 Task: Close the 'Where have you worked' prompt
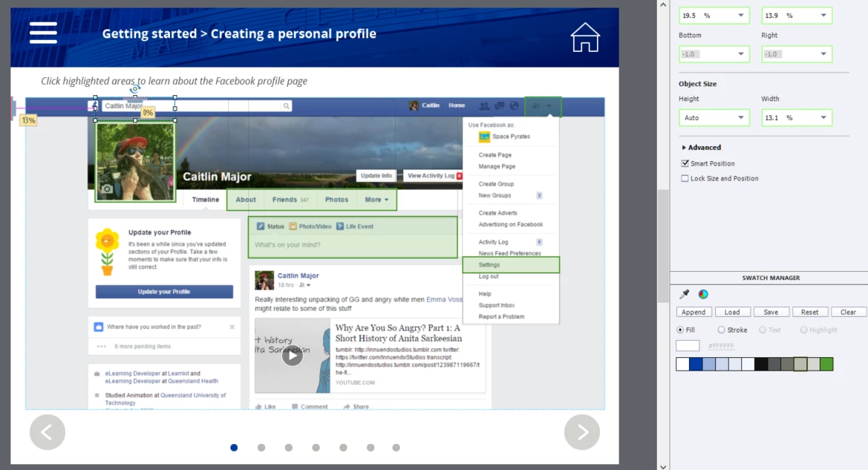pos(232,327)
